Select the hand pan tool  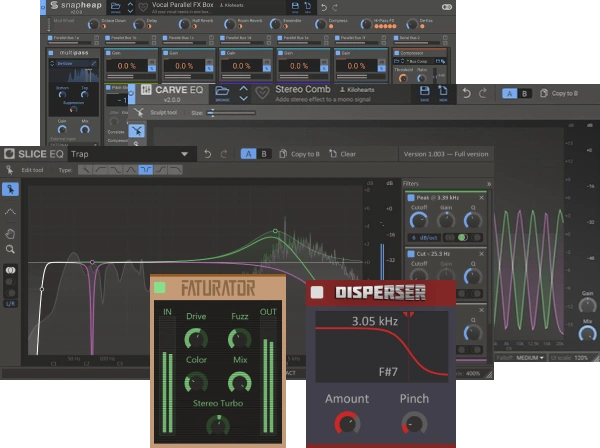(x=10, y=233)
